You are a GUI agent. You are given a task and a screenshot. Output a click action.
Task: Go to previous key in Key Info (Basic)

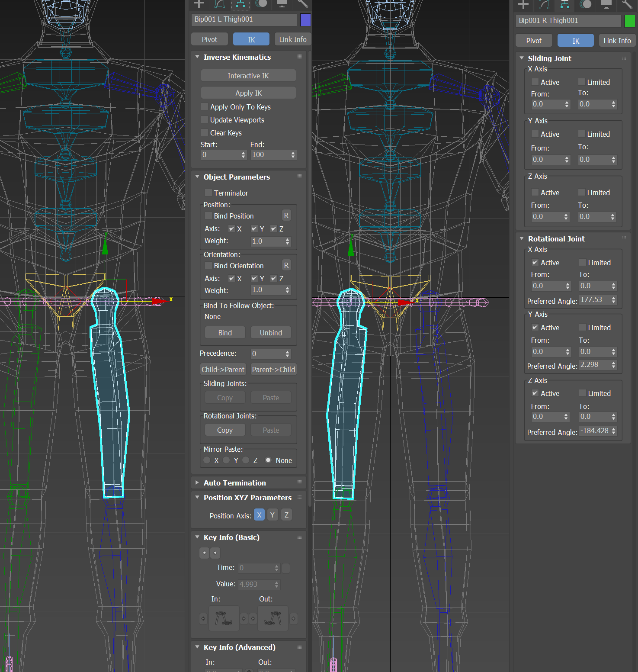204,553
